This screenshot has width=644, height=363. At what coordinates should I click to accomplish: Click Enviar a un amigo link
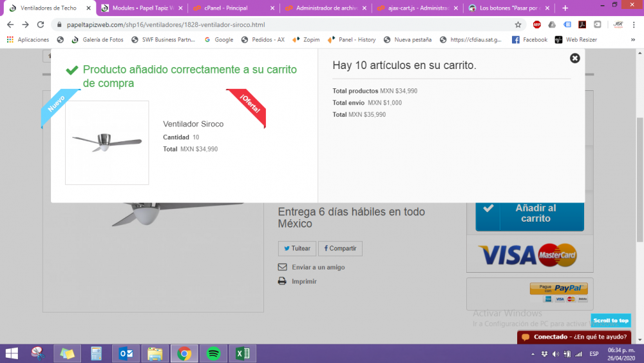(318, 267)
